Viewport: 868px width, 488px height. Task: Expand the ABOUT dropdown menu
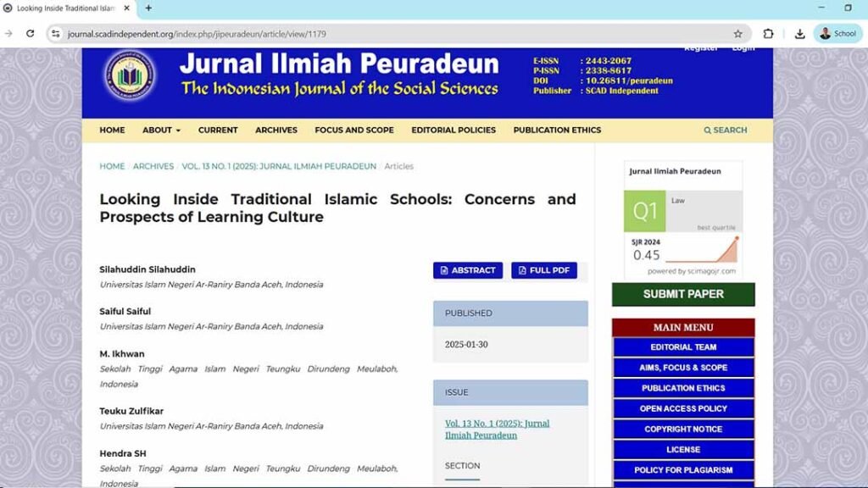(x=161, y=130)
